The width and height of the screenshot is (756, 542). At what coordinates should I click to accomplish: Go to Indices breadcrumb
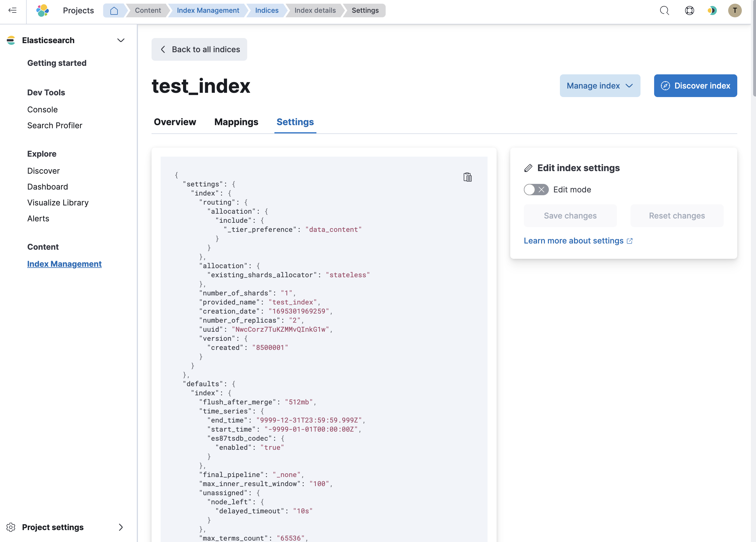[267, 10]
